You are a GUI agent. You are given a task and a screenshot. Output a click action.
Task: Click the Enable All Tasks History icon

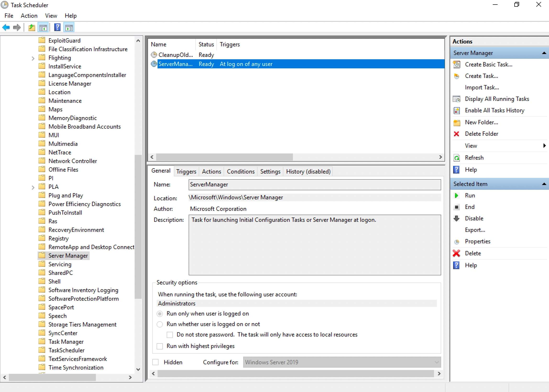click(457, 110)
